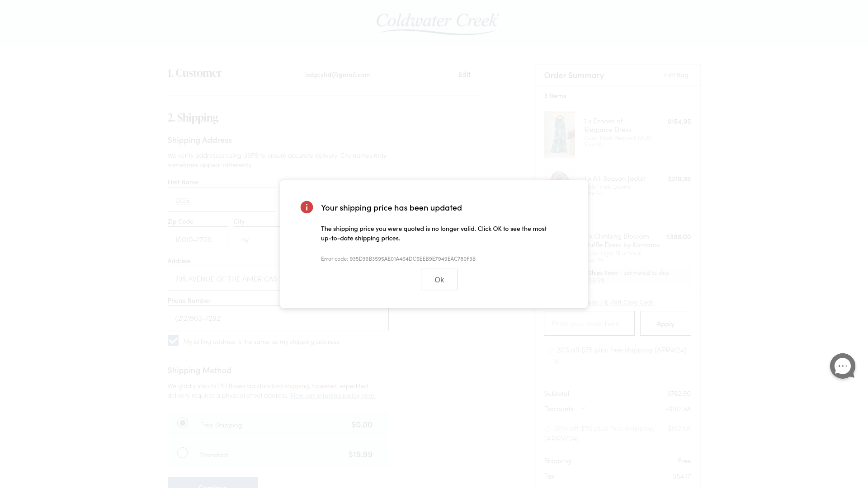Open the live chat bubble icon
Screen dimensions: 868x488
click(842, 366)
